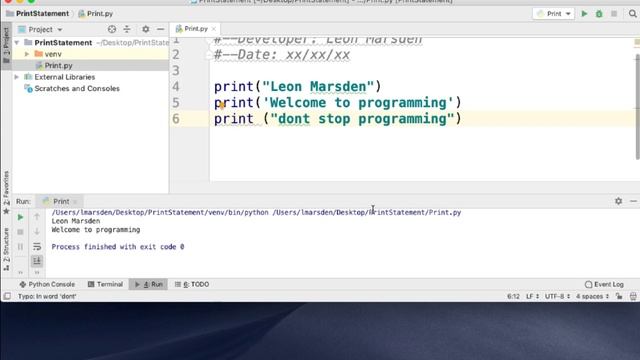Open 2: Favorites side tool button
The height and width of the screenshot is (360, 640).
click(x=6, y=192)
